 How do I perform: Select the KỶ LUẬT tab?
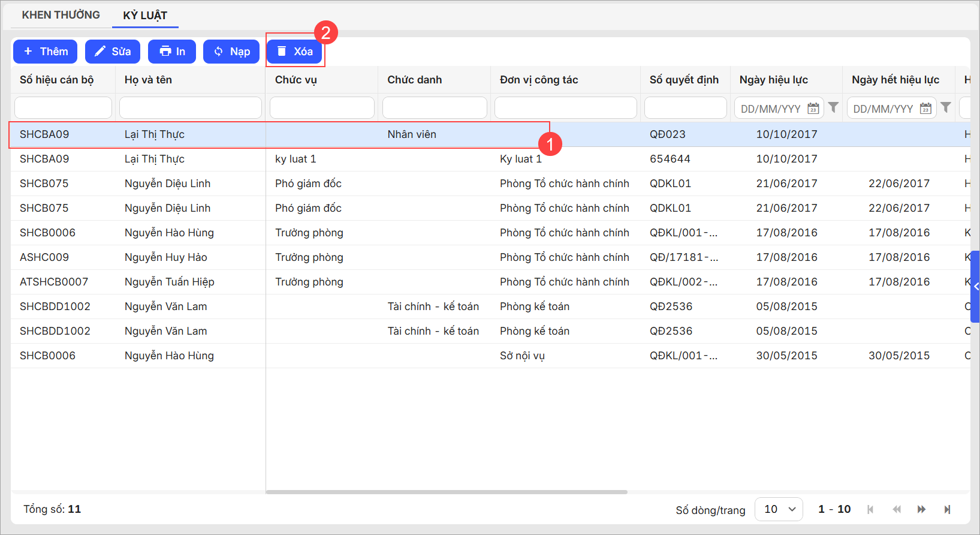pos(145,16)
